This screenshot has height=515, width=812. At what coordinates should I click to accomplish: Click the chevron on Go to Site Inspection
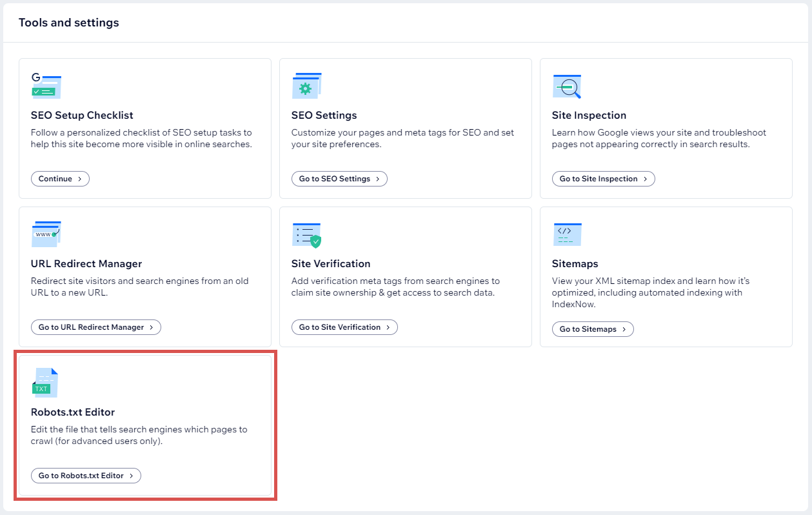[x=646, y=179]
